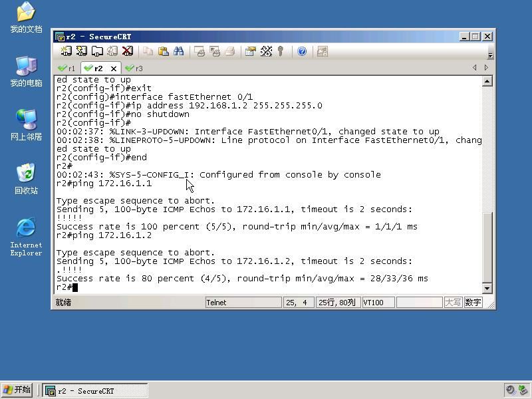This screenshot has width=532, height=399.
Task: Click the tab scroll right arrow
Action: tap(486, 68)
